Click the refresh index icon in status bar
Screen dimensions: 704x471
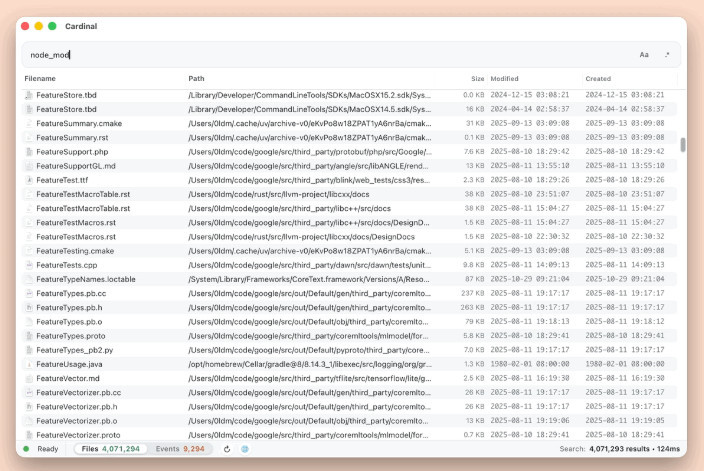[227, 449]
